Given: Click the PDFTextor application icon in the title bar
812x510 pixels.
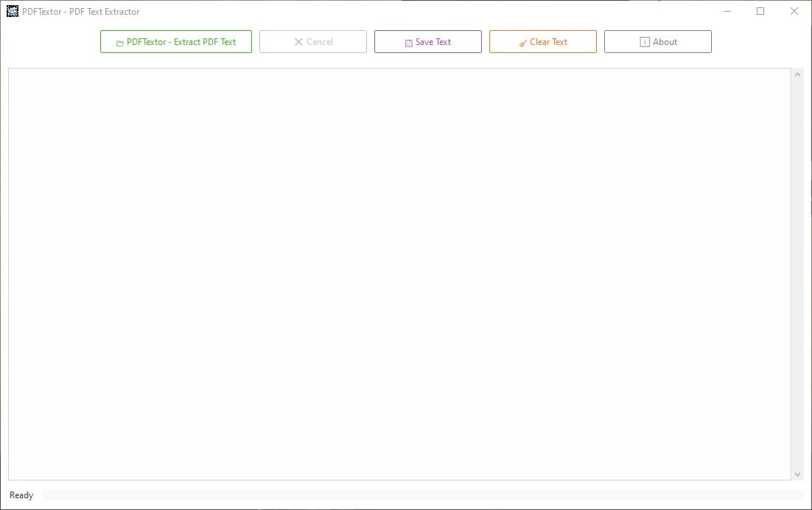Looking at the screenshot, I should pos(12,11).
